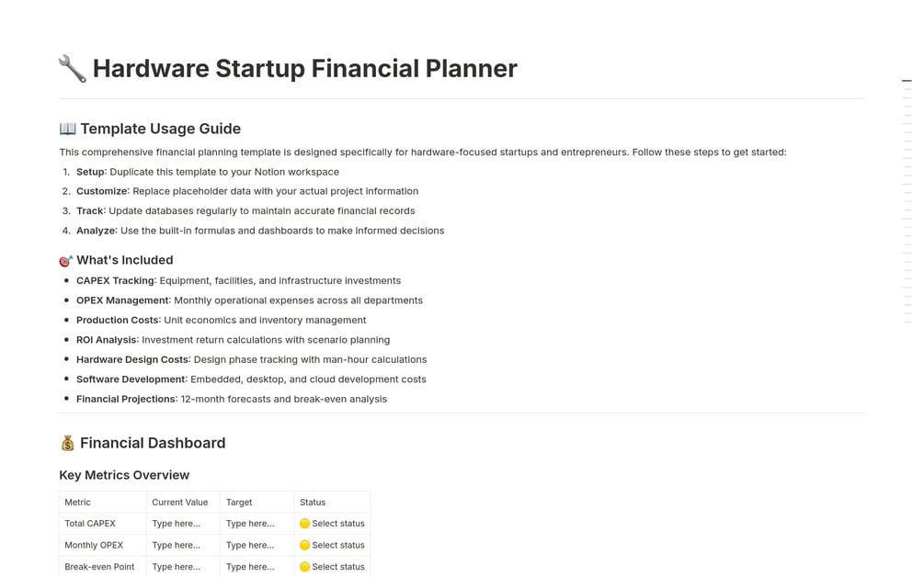Click the target icon beside What's Included
924x577 pixels.
[x=66, y=260]
